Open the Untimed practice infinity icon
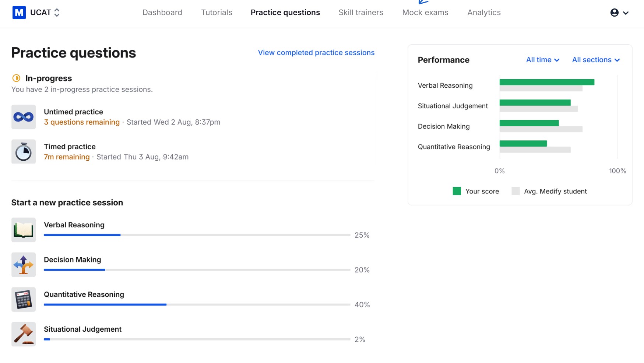This screenshot has width=644, height=363. [24, 117]
